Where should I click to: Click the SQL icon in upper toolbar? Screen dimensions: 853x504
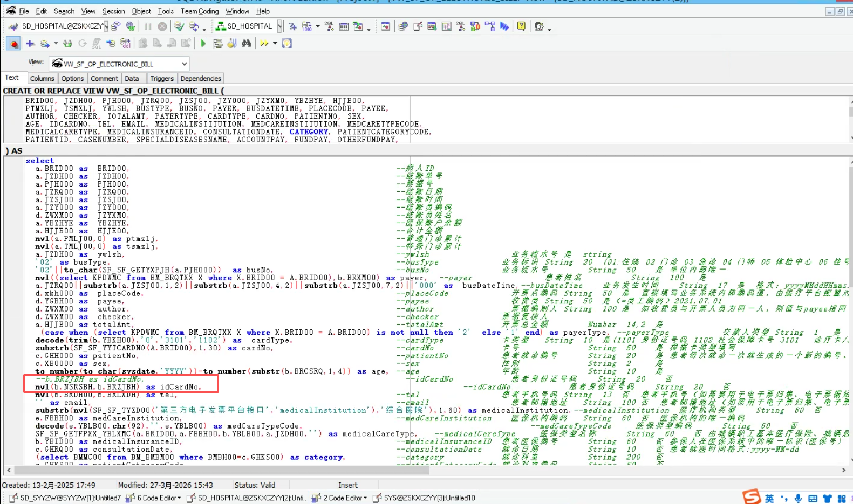pos(329,26)
